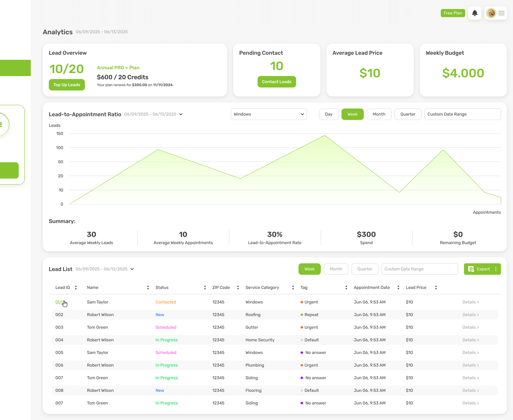Sort the Status column arrows
513x420 pixels.
205,288
